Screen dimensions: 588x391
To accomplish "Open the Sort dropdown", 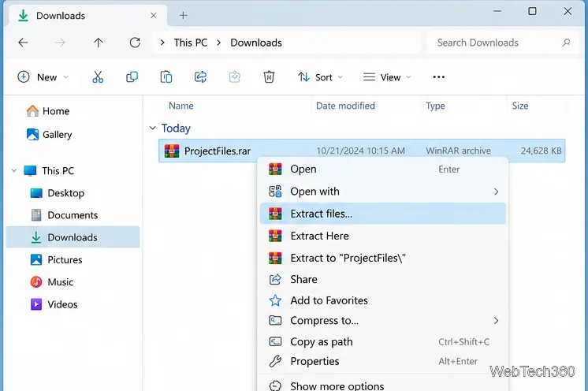I will pos(321,77).
